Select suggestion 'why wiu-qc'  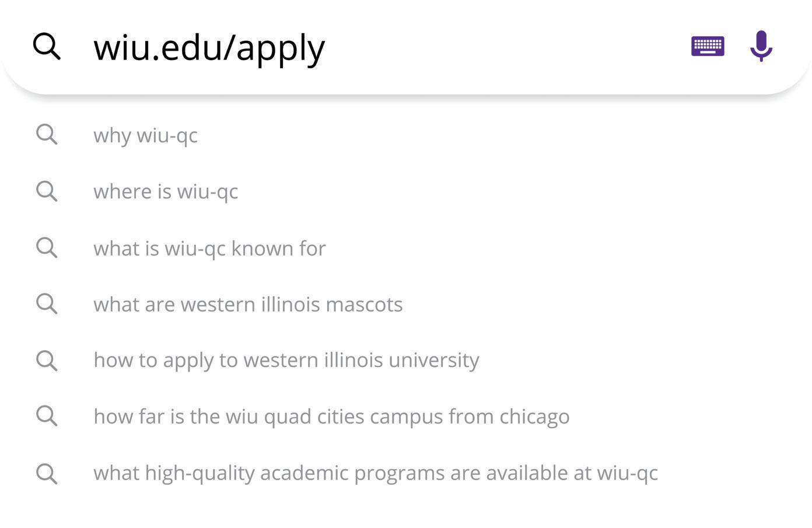pos(146,135)
